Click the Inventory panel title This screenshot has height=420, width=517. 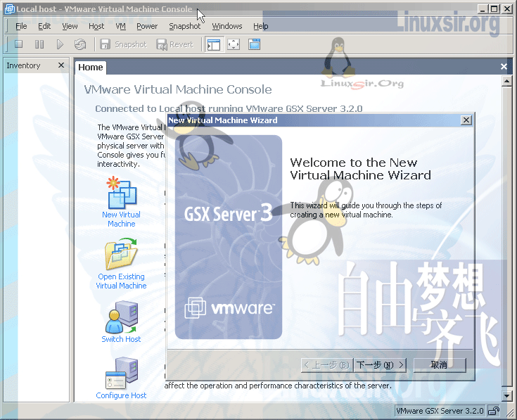[x=23, y=65]
